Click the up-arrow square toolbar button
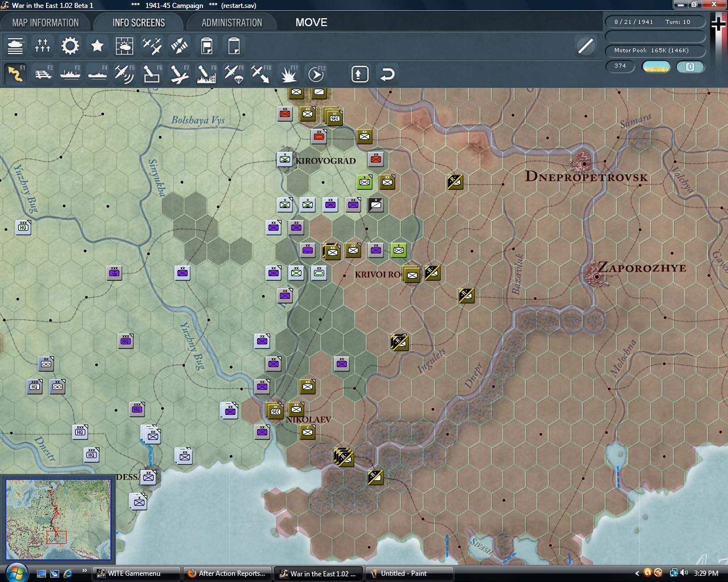This screenshot has width=728, height=582. 360,74
